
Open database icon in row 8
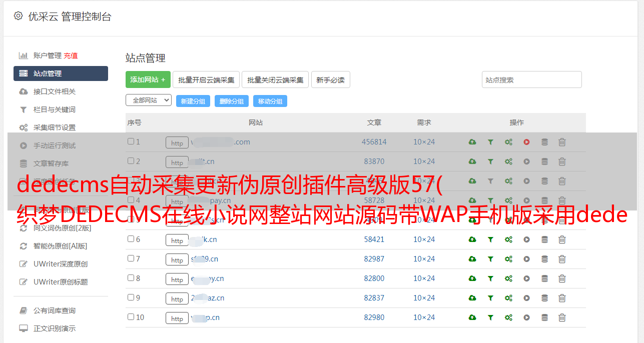pyautogui.click(x=544, y=278)
